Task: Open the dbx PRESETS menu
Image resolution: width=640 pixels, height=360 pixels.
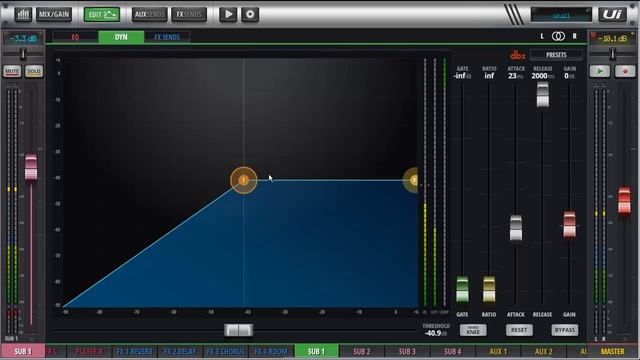Action: tap(556, 55)
